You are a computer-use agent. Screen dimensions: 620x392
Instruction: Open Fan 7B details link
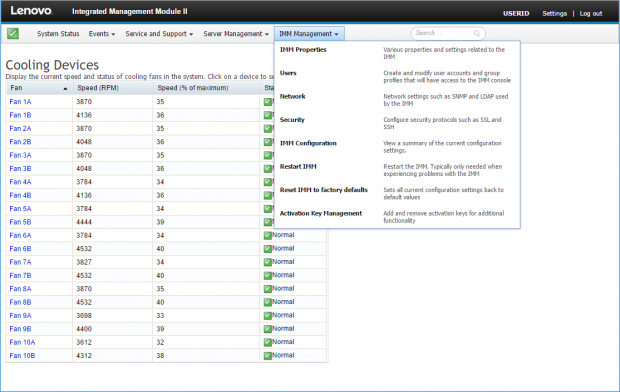pos(20,276)
